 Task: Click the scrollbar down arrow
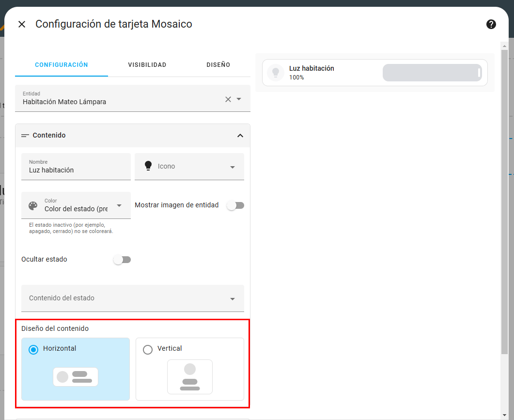click(x=504, y=416)
